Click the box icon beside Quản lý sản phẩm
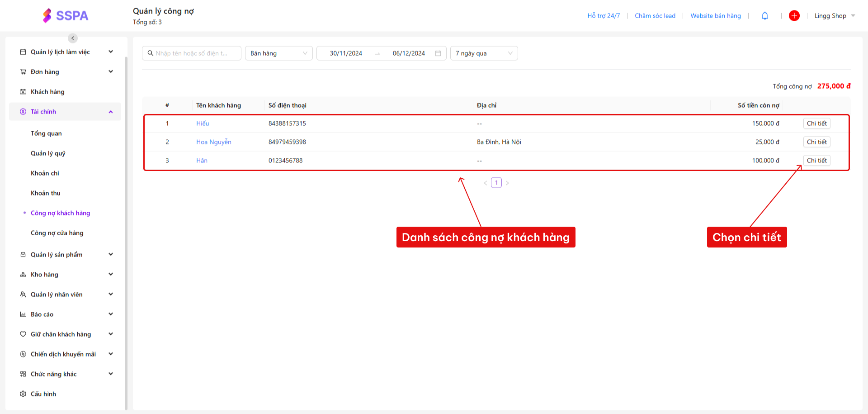Viewport: 868px width, 414px height. point(23,255)
